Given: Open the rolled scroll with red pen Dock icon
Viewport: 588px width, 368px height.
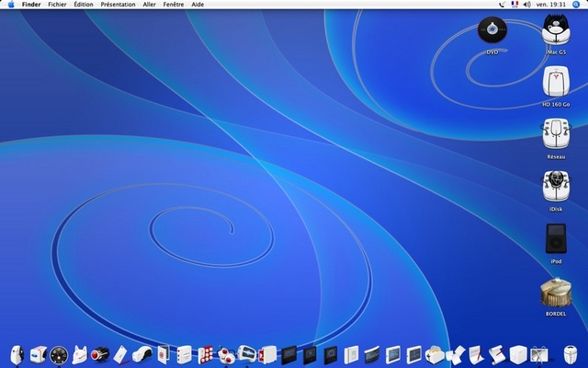Looking at the screenshot, I should (x=497, y=355).
